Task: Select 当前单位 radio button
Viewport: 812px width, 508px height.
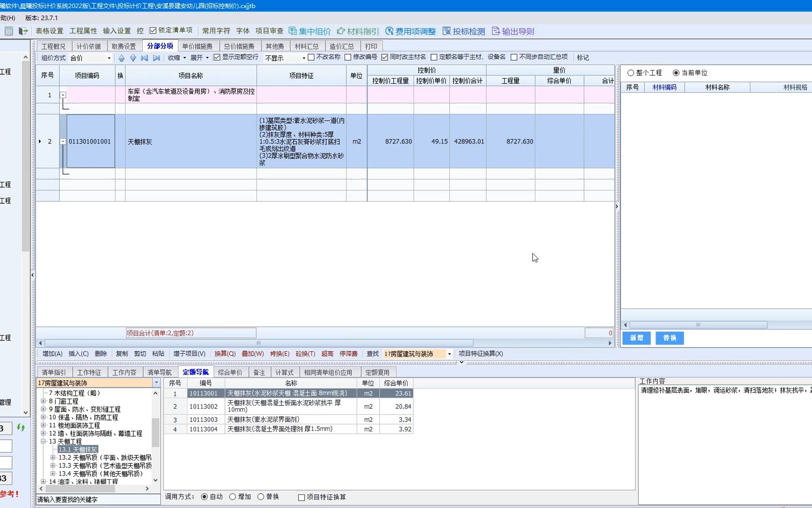Action: pos(676,73)
